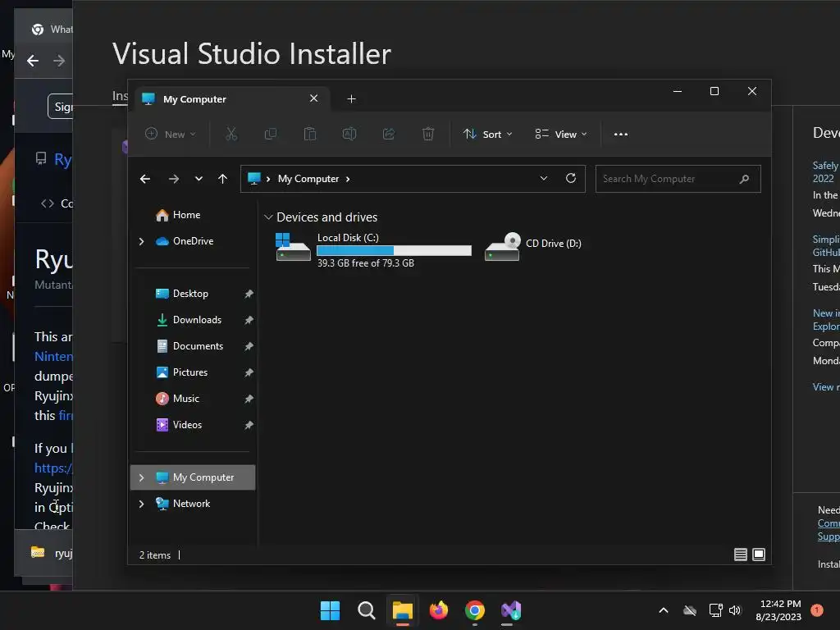840x630 pixels.
Task: Expand the My Computer tree node
Action: pos(141,477)
